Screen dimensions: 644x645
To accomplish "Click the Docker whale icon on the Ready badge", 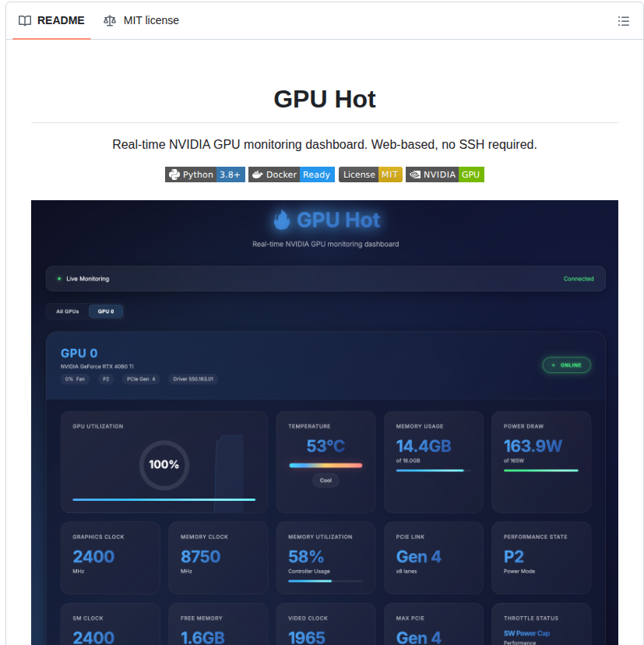I will [256, 174].
